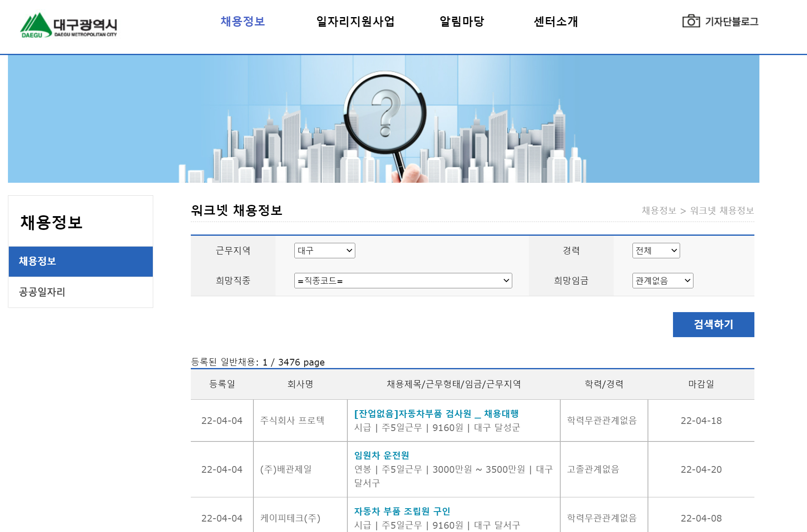
Task: Open the 임원차 운전원 job listing
Action: (381, 455)
